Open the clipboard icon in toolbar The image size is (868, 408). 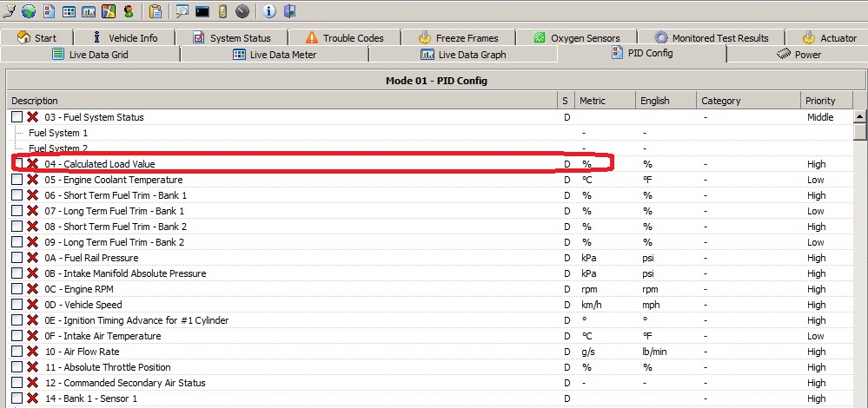156,11
